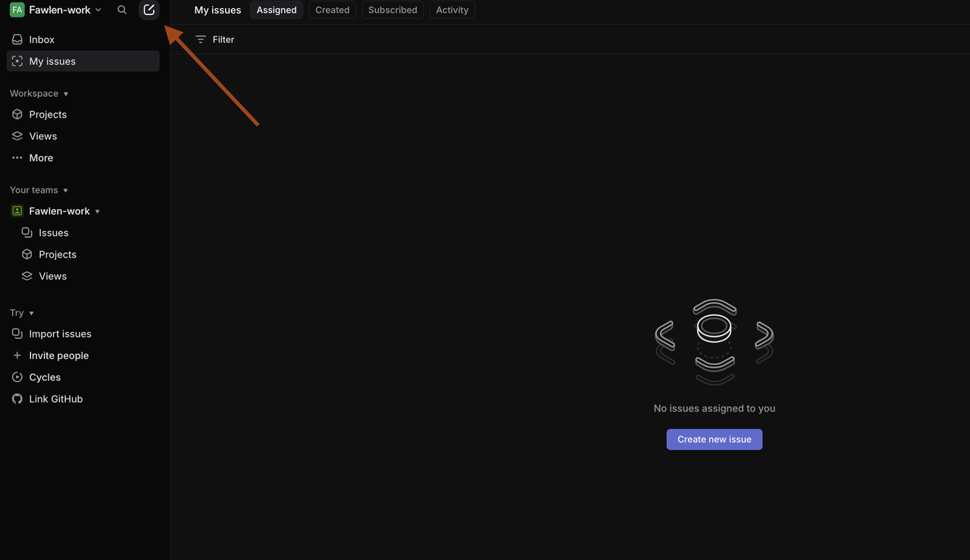Open workspace Views link
The width and height of the screenshot is (970, 560).
[x=83, y=136]
